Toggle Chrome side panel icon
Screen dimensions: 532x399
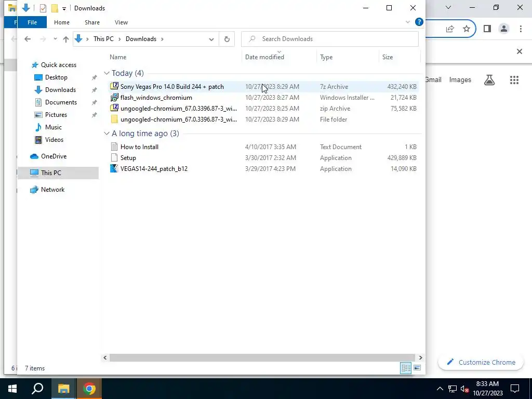click(x=487, y=29)
